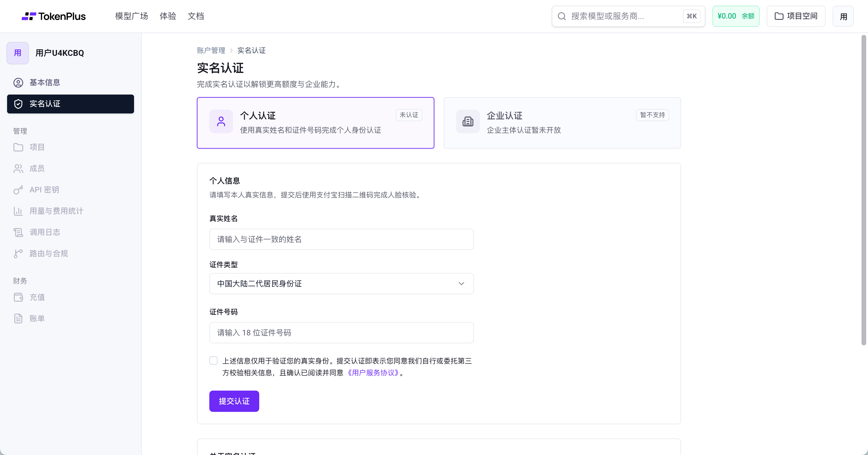Open 用量与费用统计 in the sidebar
Viewport: 868px width, 455px height.
tap(71, 211)
